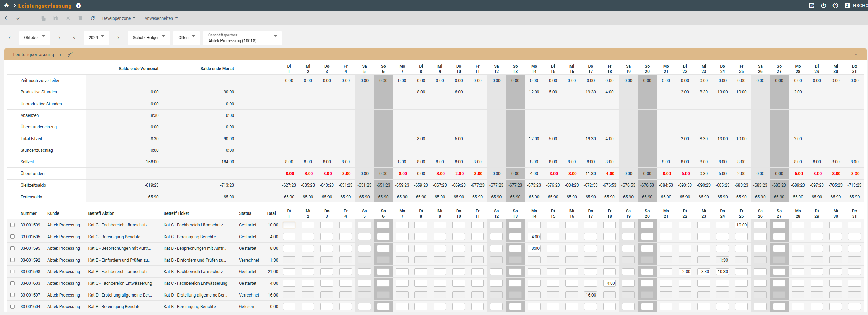The width and height of the screenshot is (868, 315).
Task: Click the power logout icon
Action: (x=823, y=6)
